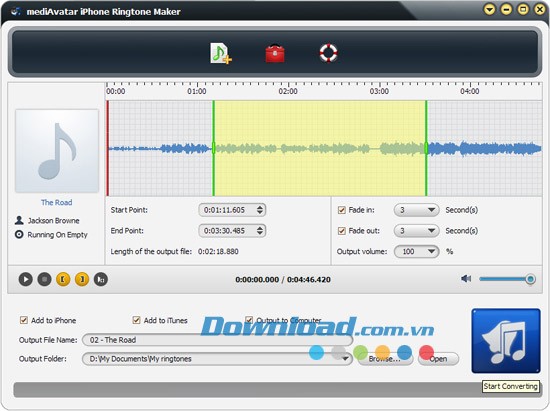Open the red toolbox icon
Screen dimensions: 550x411
tap(275, 54)
